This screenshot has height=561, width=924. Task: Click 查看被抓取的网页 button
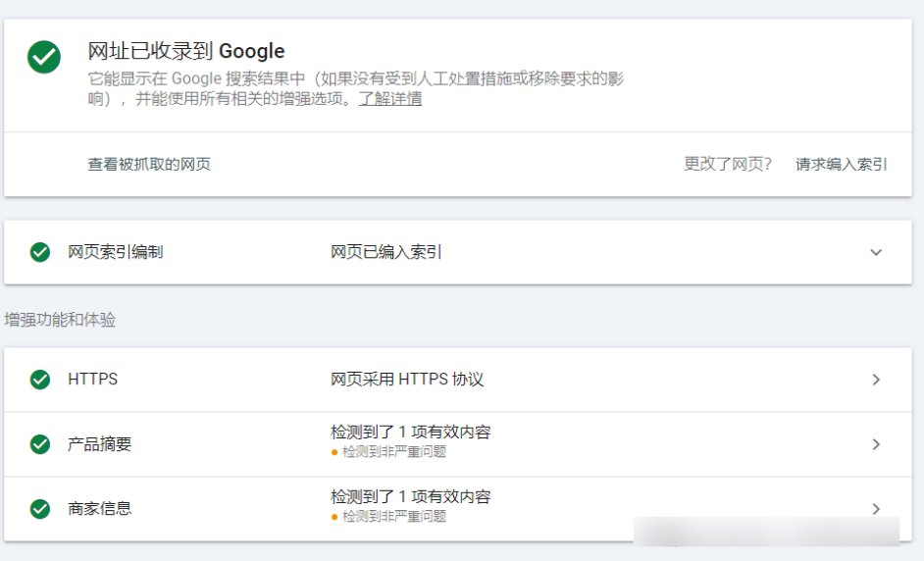click(149, 164)
